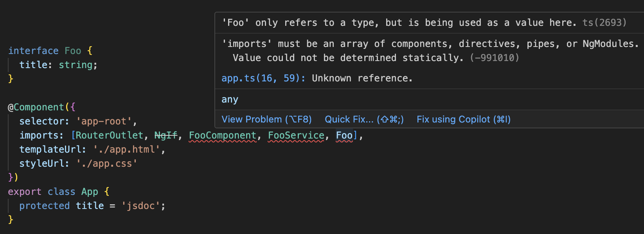This screenshot has width=644, height=234.
Task: Click the 'any' type in the hover tooltip
Action: [x=230, y=99]
